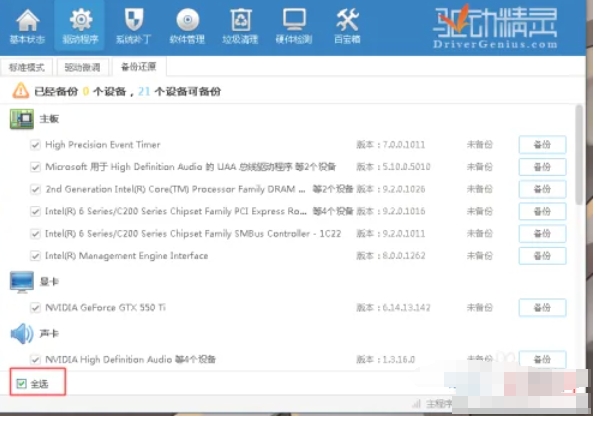Image resolution: width=595 pixels, height=423 pixels.
Task: Click 备份 for PCI Express Root row
Action: point(543,212)
